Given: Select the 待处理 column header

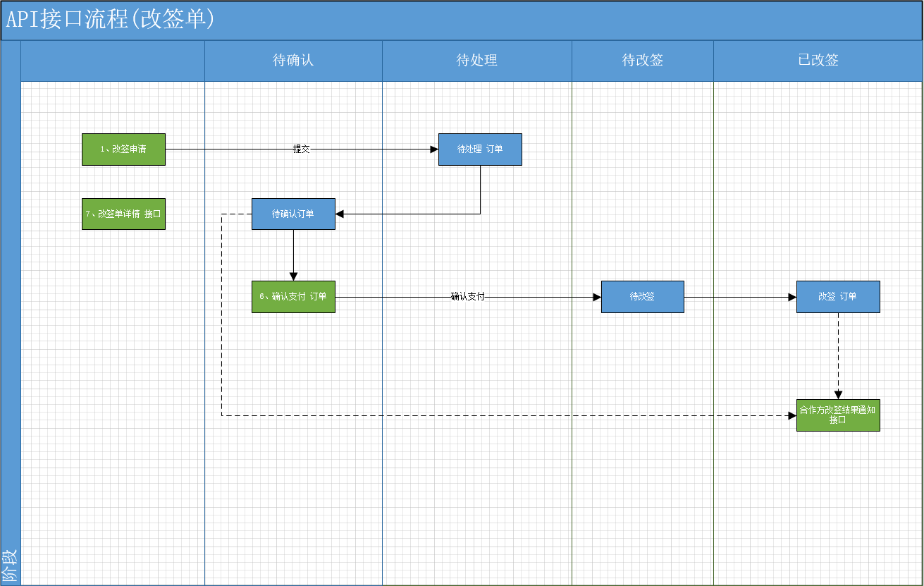Looking at the screenshot, I should pos(477,61).
